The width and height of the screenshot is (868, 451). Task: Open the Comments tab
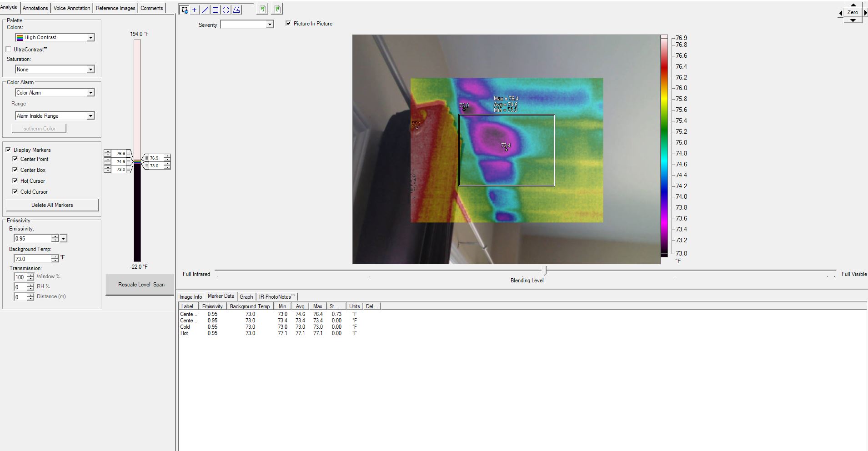point(152,8)
